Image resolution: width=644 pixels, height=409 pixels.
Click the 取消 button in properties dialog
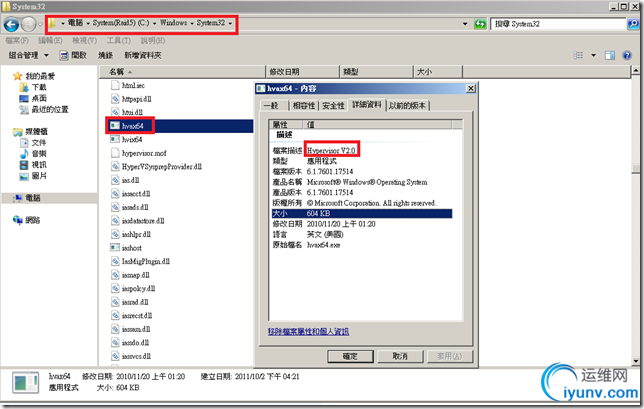pyautogui.click(x=400, y=356)
